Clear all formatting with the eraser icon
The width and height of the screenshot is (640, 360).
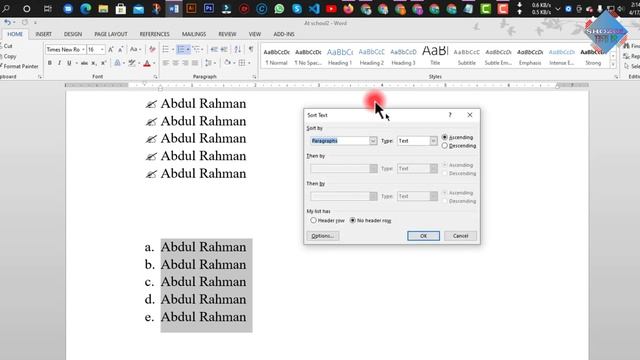152,49
